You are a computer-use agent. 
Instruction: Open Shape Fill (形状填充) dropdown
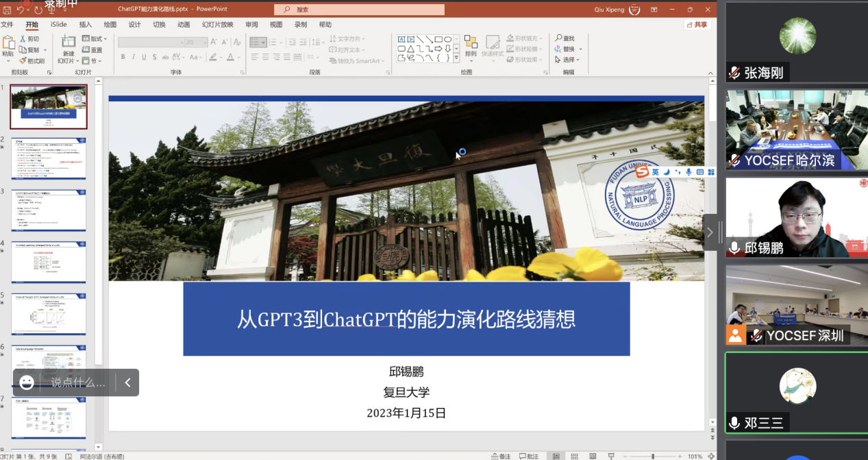pos(524,38)
